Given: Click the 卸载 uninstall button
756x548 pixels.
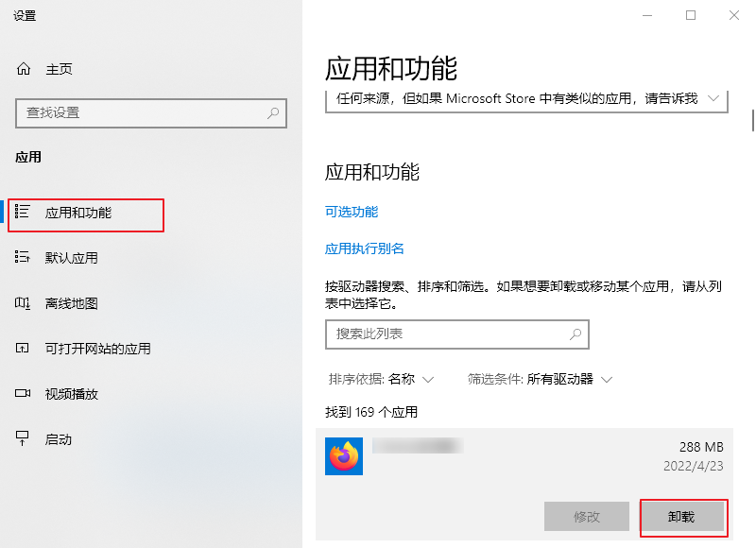Looking at the screenshot, I should click(682, 517).
